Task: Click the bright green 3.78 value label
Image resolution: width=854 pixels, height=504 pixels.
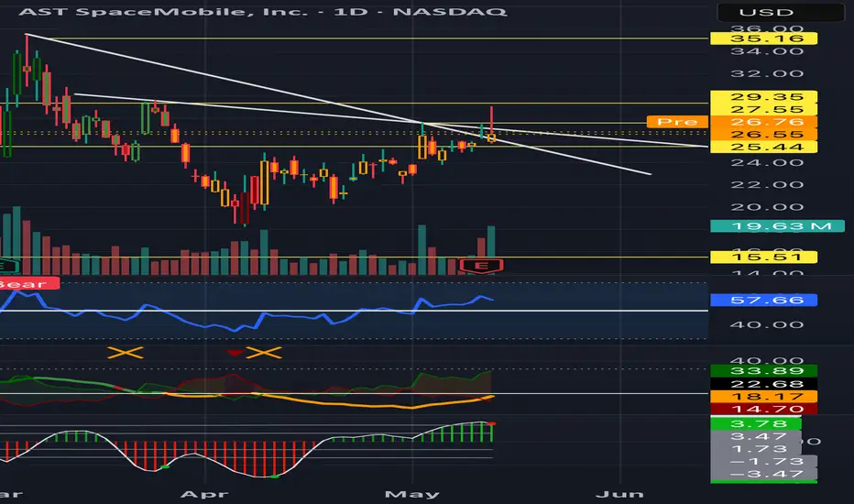Action: point(756,424)
